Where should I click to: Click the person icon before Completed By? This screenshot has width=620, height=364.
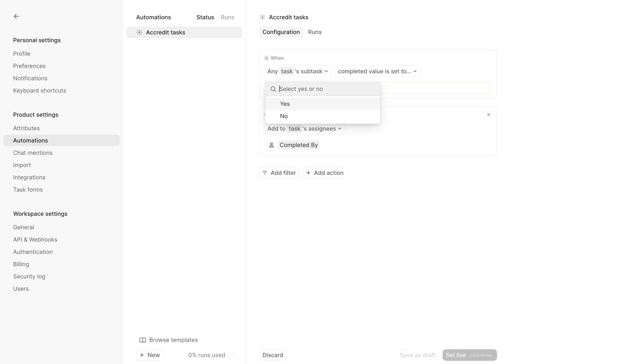[271, 145]
